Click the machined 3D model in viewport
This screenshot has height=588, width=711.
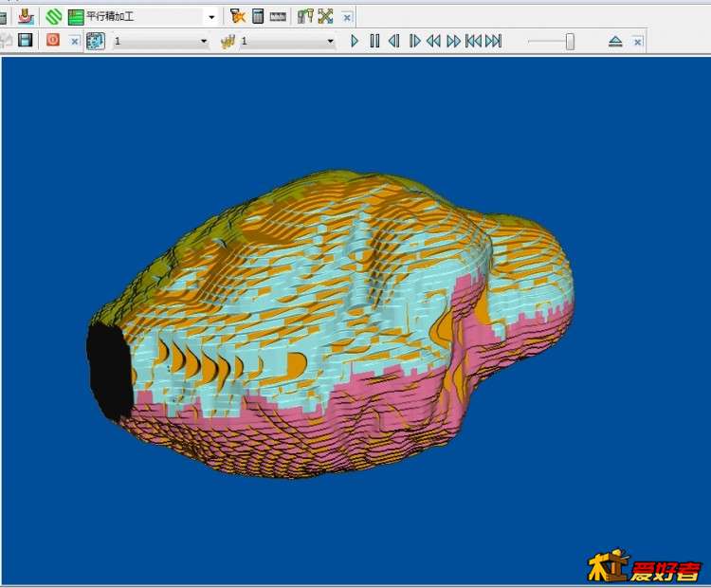pyautogui.click(x=330, y=323)
